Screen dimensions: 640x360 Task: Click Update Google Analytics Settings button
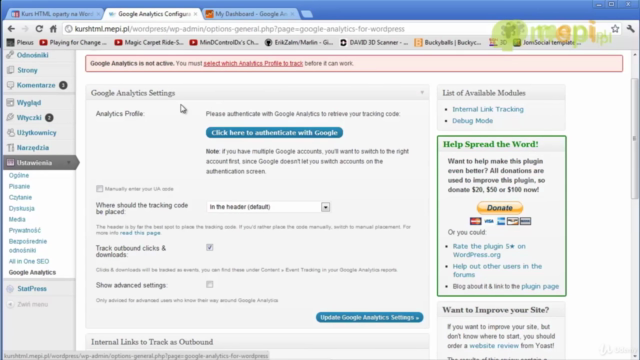coord(369,317)
